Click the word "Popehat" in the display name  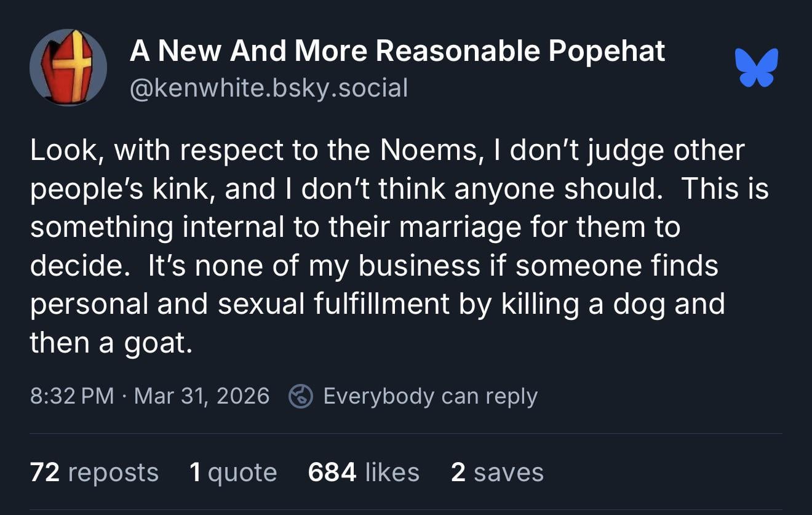click(607, 51)
